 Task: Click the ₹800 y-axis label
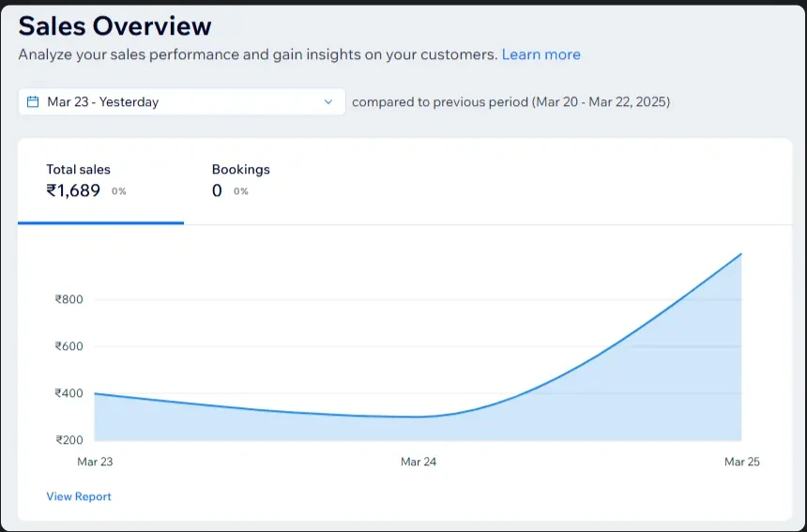pyautogui.click(x=69, y=300)
